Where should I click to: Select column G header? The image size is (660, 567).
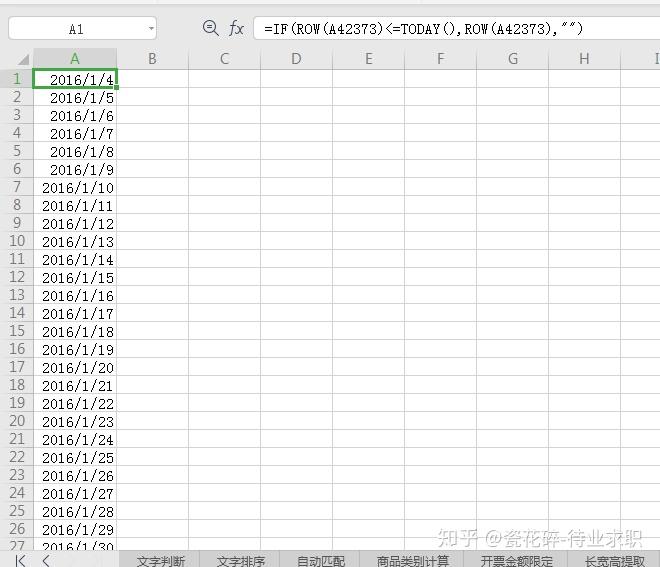512,59
